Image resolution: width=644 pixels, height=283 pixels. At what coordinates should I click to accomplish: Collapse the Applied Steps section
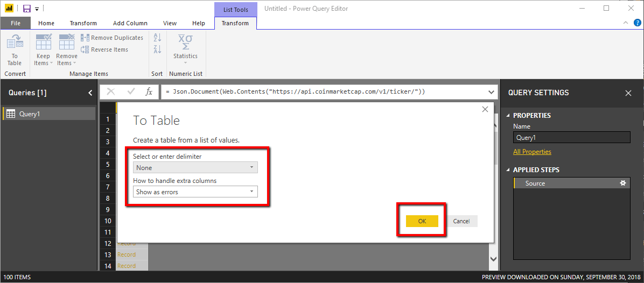(x=509, y=170)
